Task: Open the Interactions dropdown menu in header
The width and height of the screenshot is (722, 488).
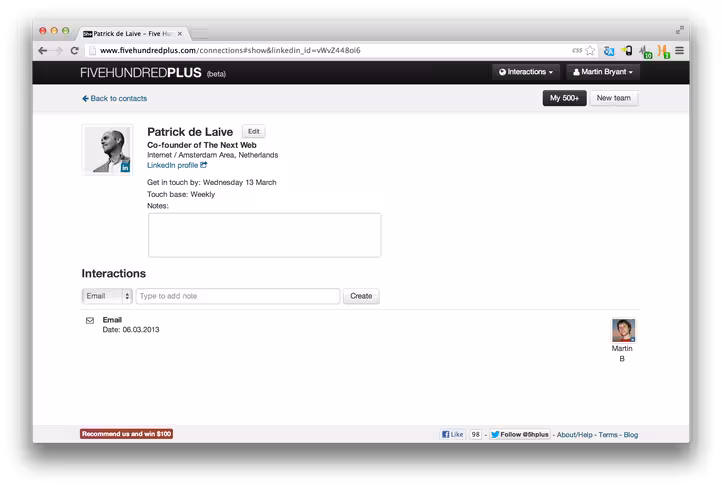Action: coord(526,72)
